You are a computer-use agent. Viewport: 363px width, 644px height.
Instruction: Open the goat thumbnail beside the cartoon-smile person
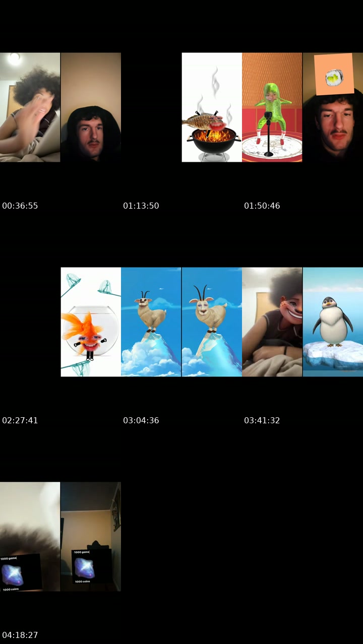tap(212, 322)
